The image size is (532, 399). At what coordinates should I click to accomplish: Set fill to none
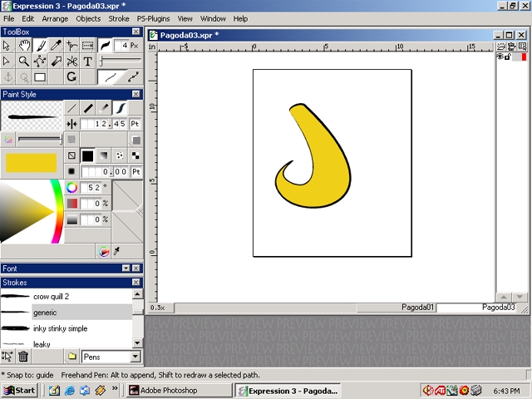[71, 155]
